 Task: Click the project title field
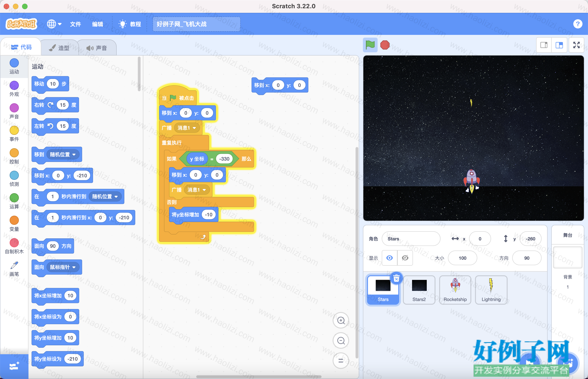196,24
